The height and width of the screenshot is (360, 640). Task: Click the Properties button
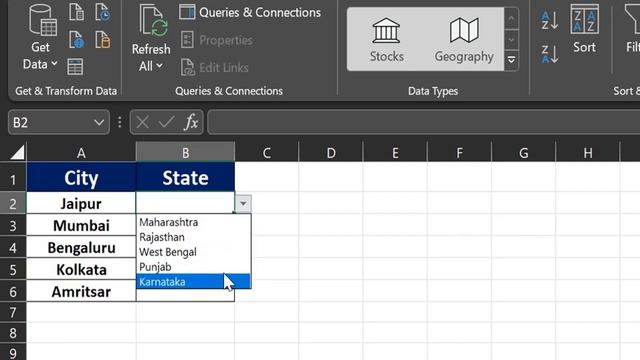pyautogui.click(x=217, y=40)
